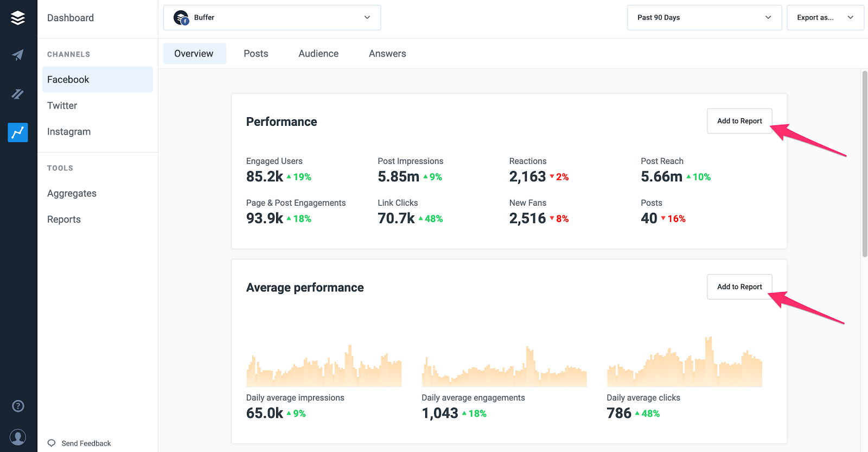868x452 pixels.
Task: Open the help question-mark icon
Action: click(x=18, y=406)
